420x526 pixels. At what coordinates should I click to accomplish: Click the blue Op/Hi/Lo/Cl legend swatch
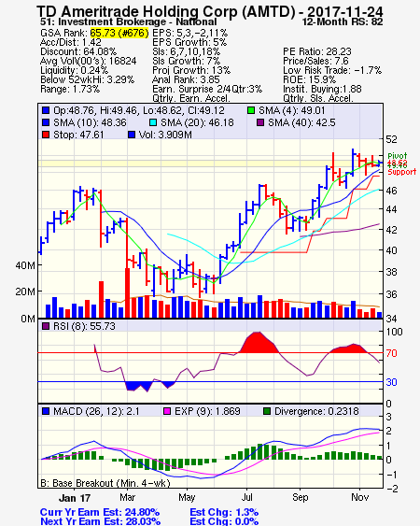pos(46,110)
